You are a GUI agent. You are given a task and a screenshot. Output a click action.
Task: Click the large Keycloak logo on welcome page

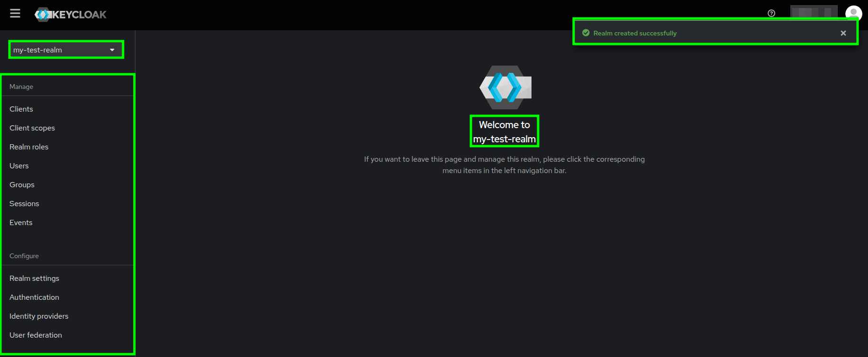[505, 87]
